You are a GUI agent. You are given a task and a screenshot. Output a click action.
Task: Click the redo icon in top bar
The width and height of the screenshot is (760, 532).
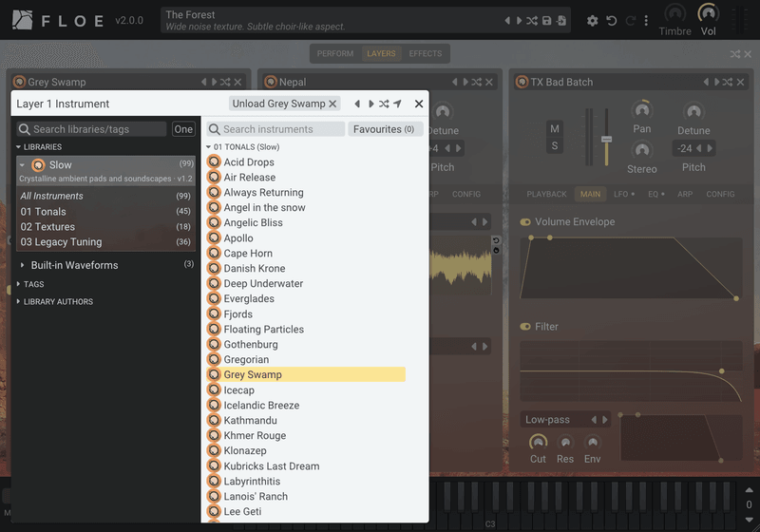coord(630,20)
